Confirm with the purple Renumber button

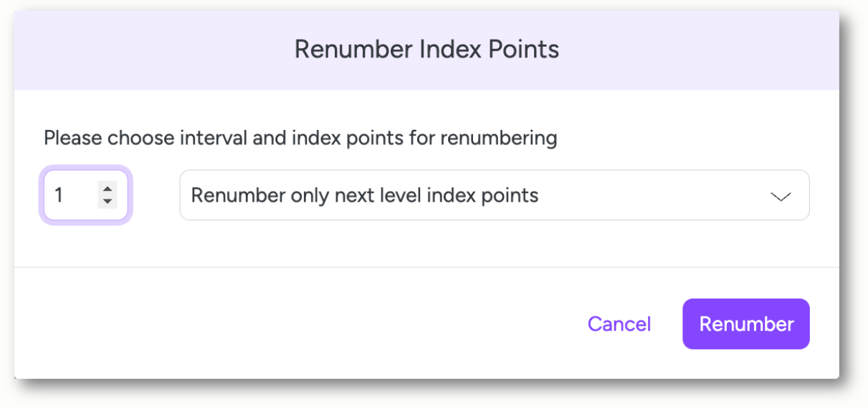tap(746, 324)
